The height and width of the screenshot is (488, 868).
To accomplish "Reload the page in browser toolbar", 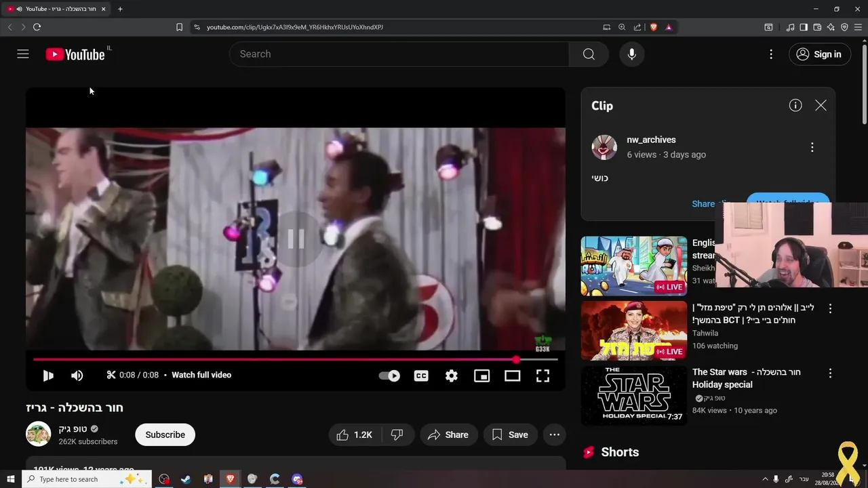I will [x=37, y=27].
